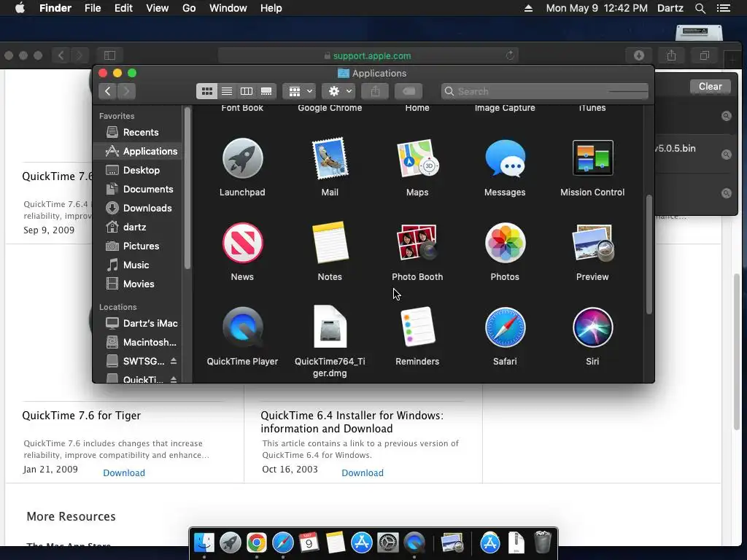Viewport: 747px width, 560px height.
Task: Open the Safari icon in Applications folder
Action: 505,327
